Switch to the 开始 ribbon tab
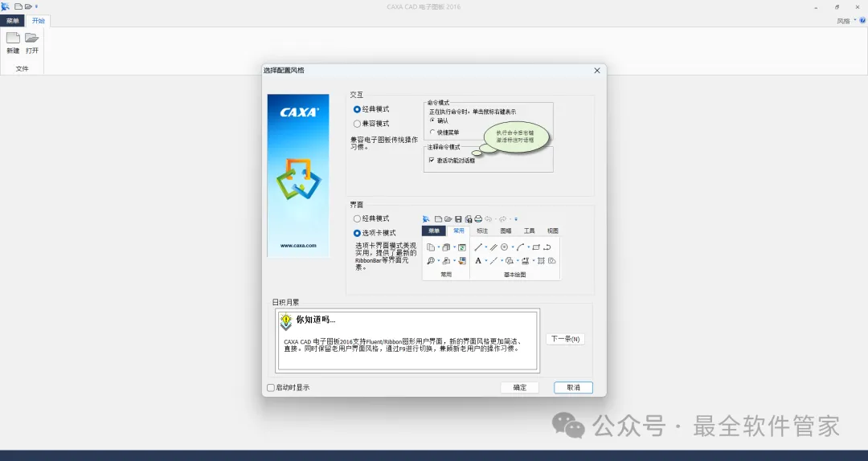The height and width of the screenshot is (461, 868). [x=39, y=21]
